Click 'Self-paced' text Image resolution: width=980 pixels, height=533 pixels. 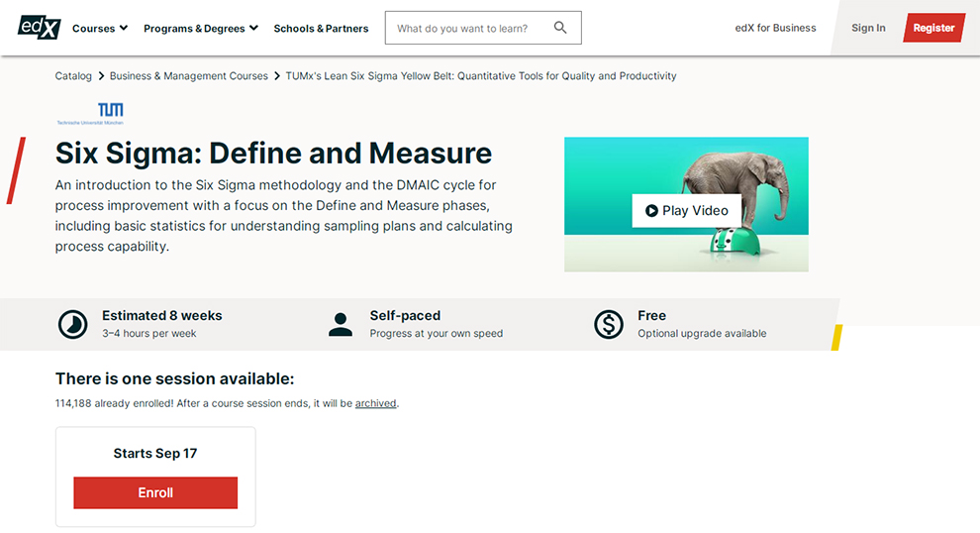(x=405, y=316)
